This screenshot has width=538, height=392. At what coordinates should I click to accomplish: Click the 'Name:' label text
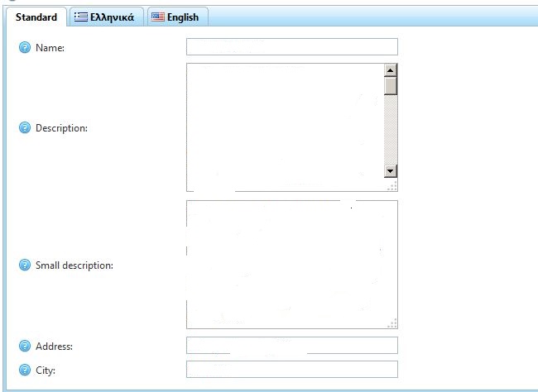click(50, 48)
